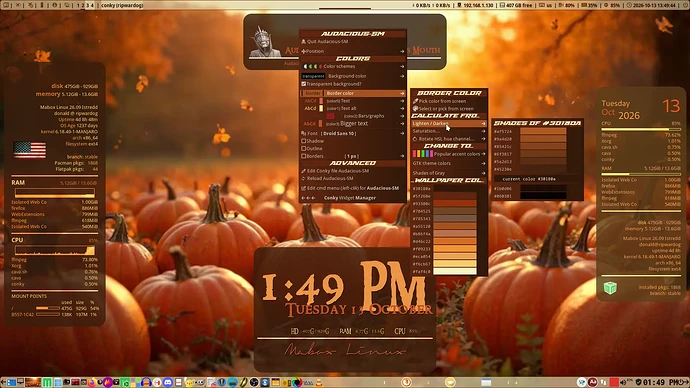
Task: Pick wallpaper color #5f260e swatch
Action: click(x=455, y=196)
